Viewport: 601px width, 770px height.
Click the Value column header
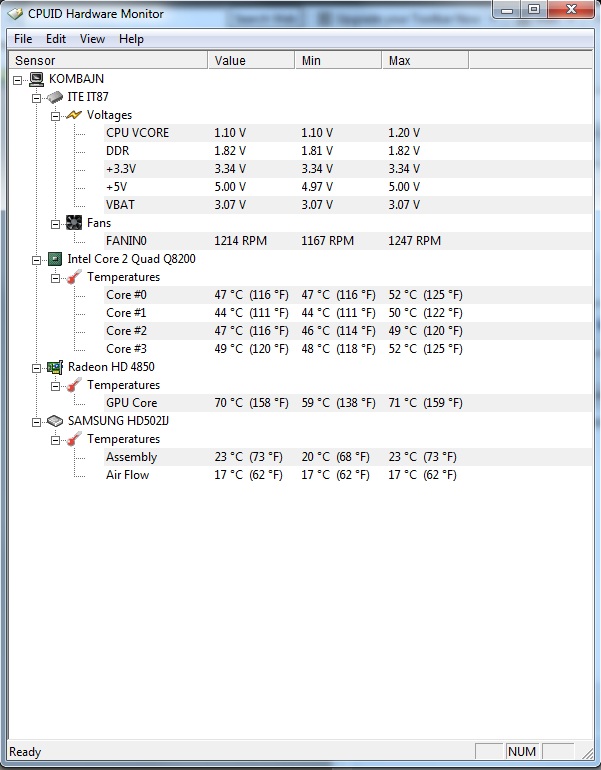[x=251, y=60]
